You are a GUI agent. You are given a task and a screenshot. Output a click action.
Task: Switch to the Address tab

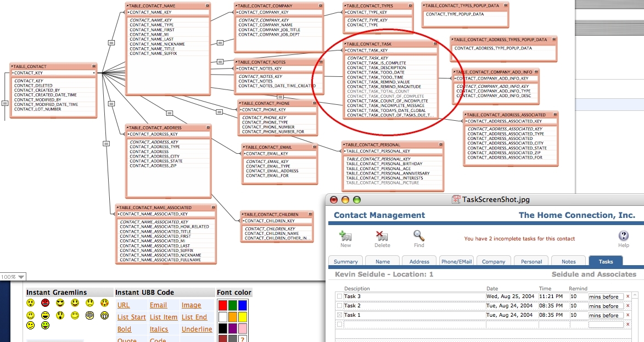click(x=419, y=261)
